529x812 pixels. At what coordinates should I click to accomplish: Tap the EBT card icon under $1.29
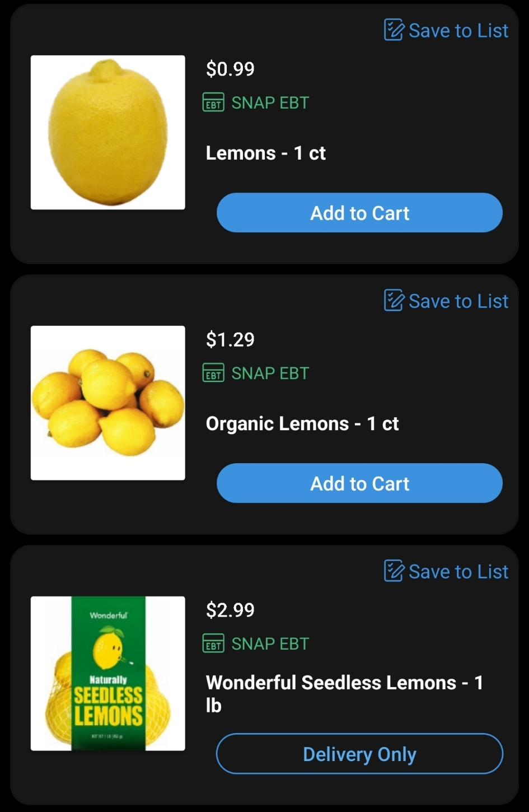[x=213, y=373]
